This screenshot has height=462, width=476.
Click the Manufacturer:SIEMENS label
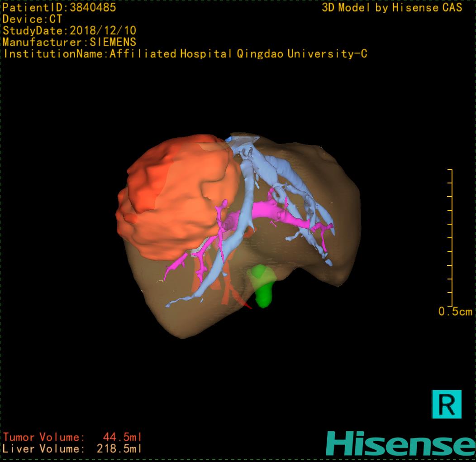[x=69, y=42]
